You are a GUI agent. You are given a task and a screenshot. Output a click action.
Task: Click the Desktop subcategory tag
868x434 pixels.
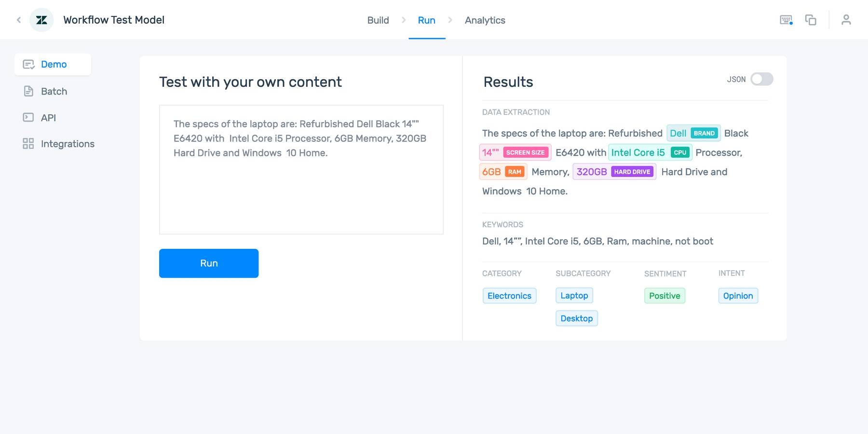(x=576, y=318)
